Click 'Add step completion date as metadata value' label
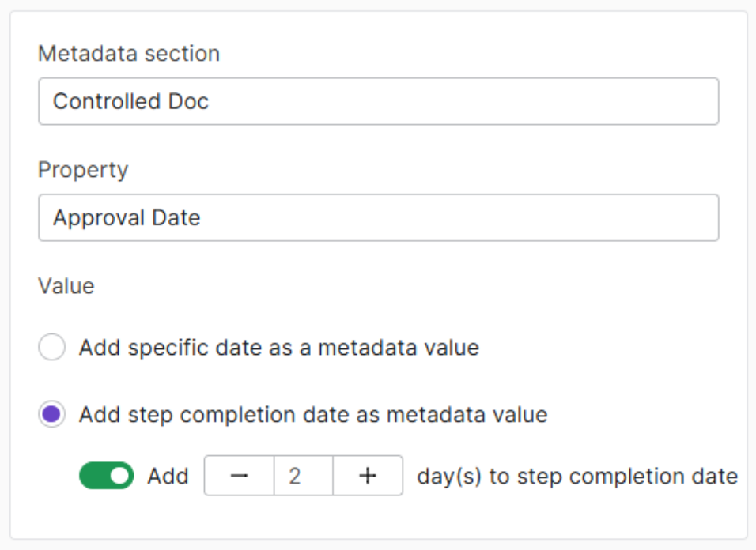The height and width of the screenshot is (550, 756). click(x=313, y=414)
